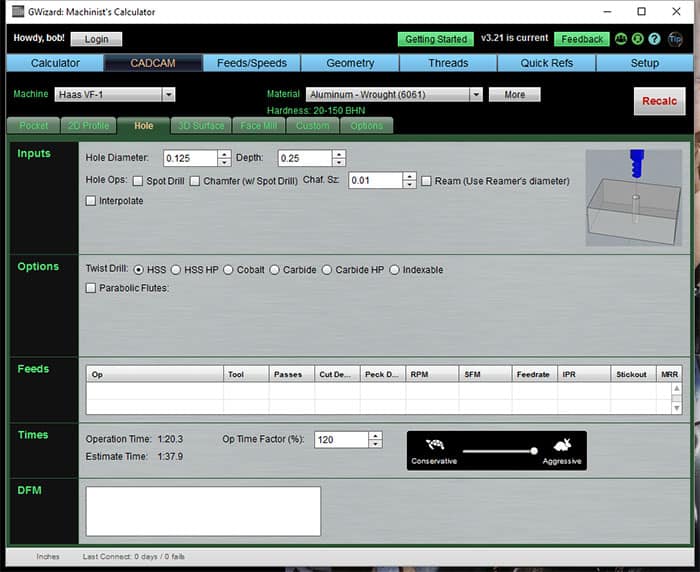700x572 pixels.
Task: Open the Threads tab
Action: coord(448,63)
